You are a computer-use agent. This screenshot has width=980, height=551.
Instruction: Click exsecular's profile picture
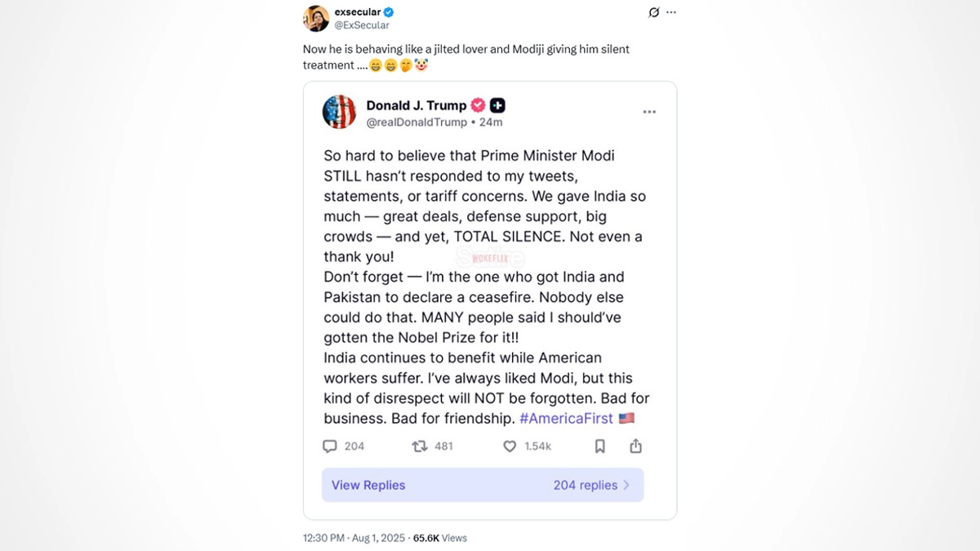pyautogui.click(x=316, y=18)
